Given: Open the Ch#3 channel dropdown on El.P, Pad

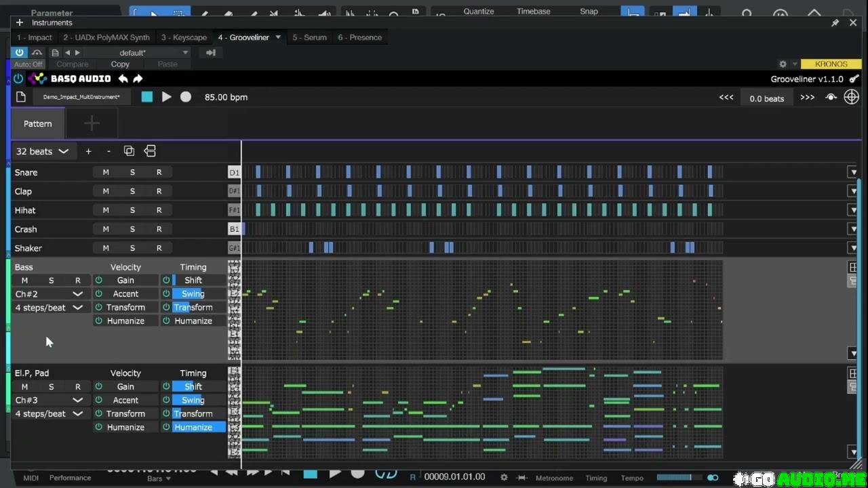Looking at the screenshot, I should coord(49,400).
